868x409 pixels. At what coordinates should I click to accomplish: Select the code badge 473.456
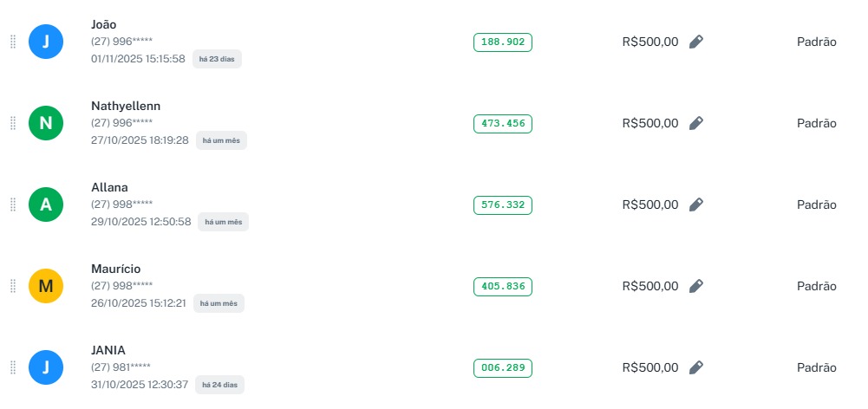click(503, 123)
